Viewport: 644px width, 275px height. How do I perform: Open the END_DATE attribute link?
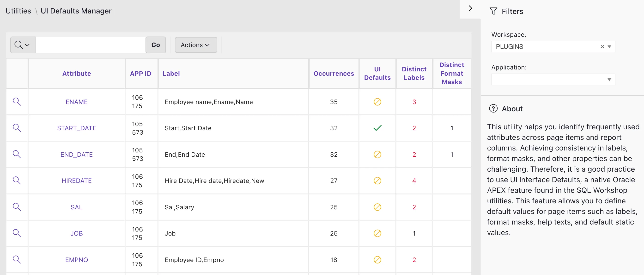(77, 154)
